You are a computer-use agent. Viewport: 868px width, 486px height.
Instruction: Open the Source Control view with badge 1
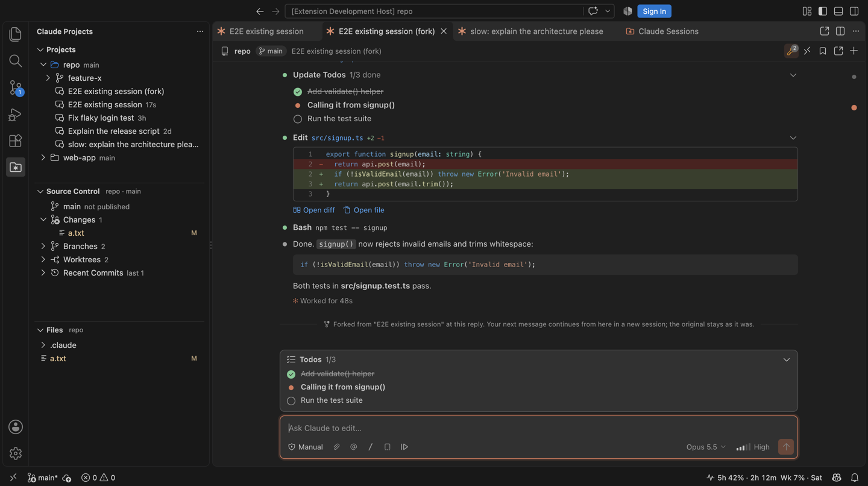click(x=16, y=88)
